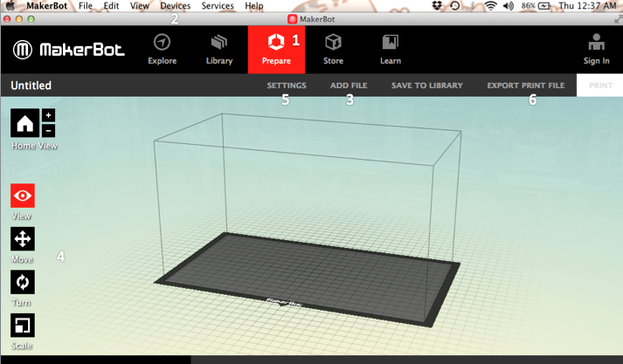623x364 pixels.
Task: Click the clock showing Thu 12:37 AM
Action: coord(587,5)
